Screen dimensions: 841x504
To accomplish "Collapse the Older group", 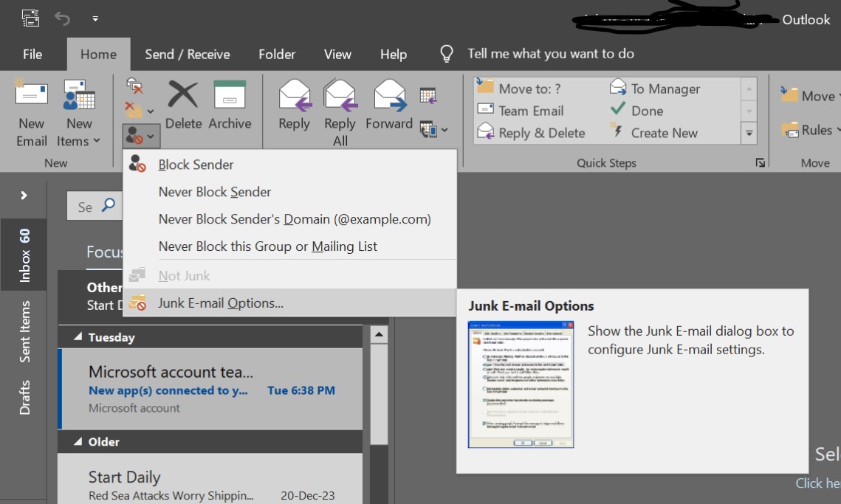I will coord(78,441).
